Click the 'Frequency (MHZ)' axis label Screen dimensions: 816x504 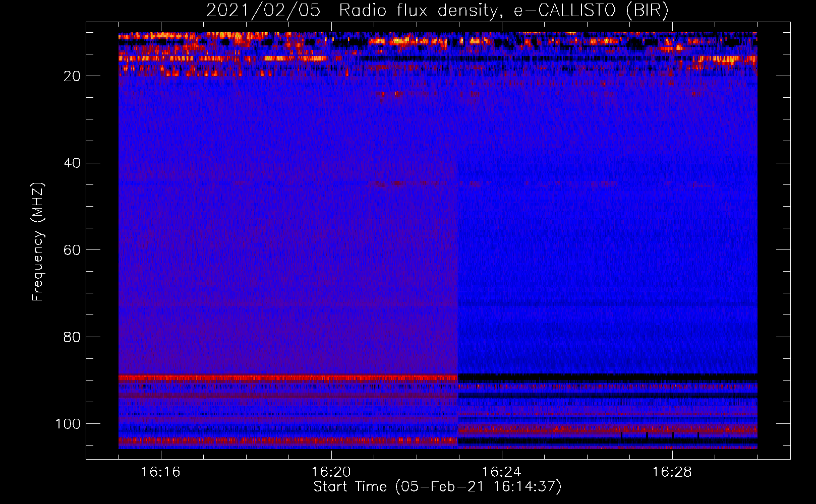pyautogui.click(x=38, y=242)
